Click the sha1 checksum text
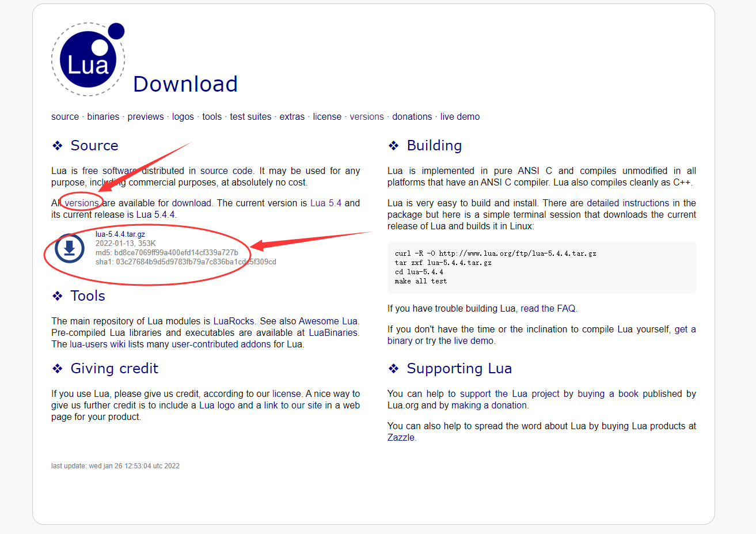Image resolution: width=756 pixels, height=534 pixels. [x=186, y=262]
